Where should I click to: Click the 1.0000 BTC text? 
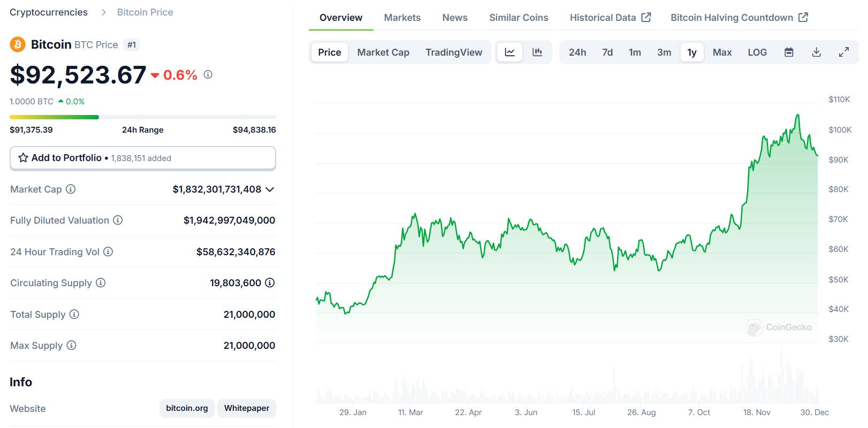coord(32,102)
